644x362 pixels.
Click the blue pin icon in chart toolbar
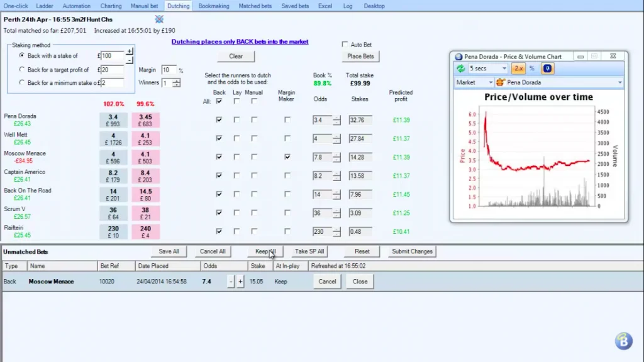(x=548, y=69)
